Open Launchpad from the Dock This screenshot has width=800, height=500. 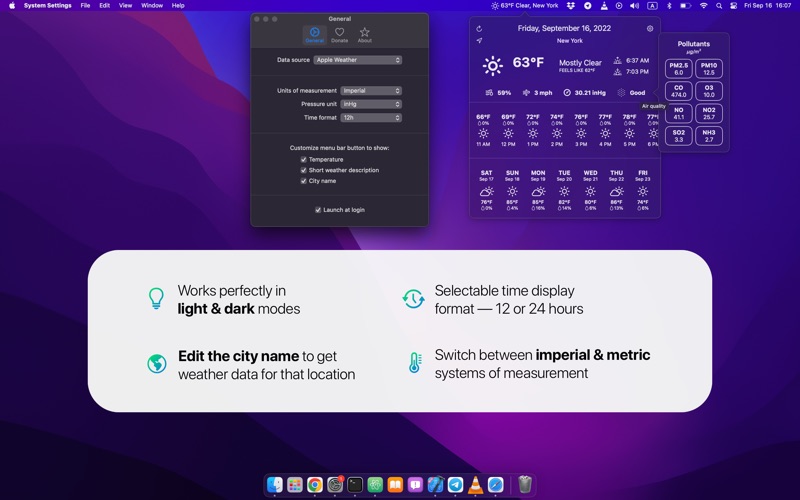click(x=295, y=484)
